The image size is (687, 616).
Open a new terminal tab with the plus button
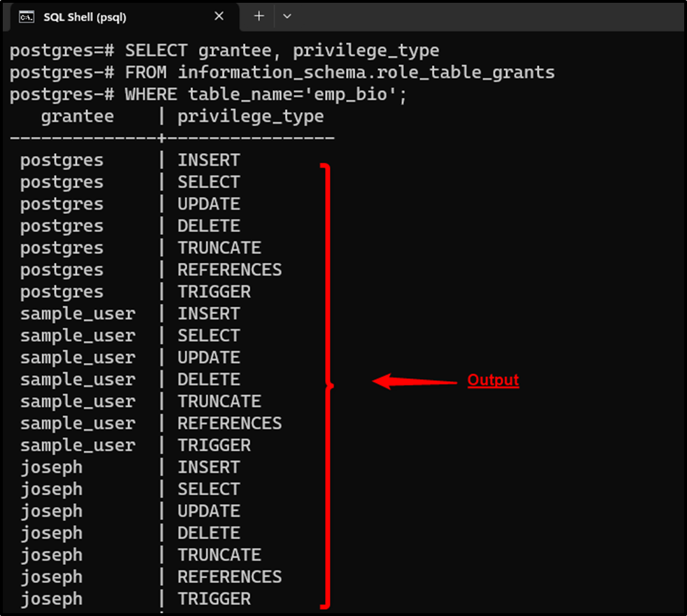coord(258,16)
